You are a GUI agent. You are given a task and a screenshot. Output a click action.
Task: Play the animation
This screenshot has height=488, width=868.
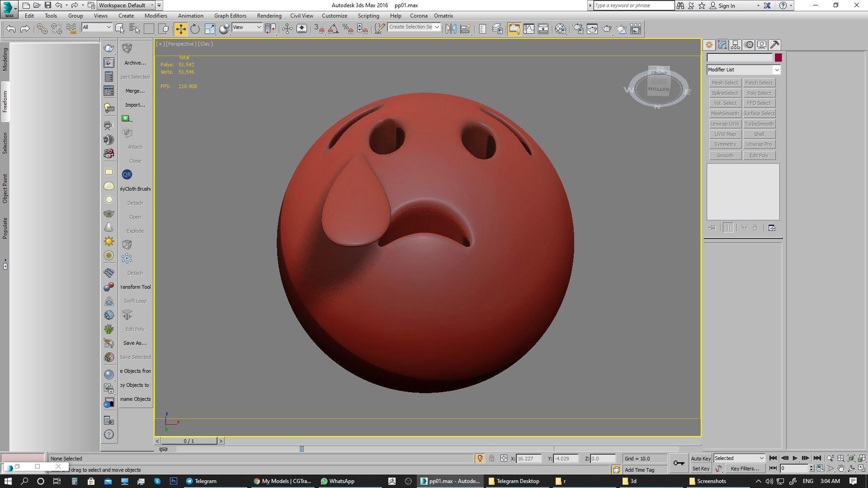(x=795, y=458)
